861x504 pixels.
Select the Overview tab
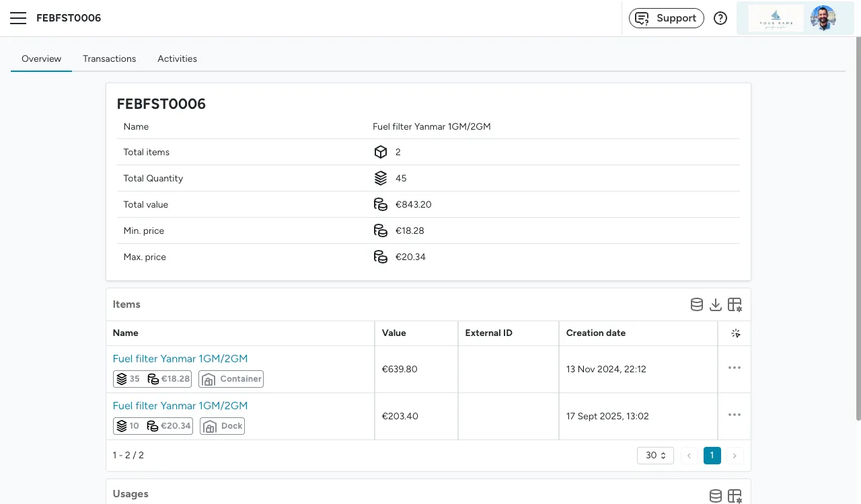pyautogui.click(x=41, y=58)
